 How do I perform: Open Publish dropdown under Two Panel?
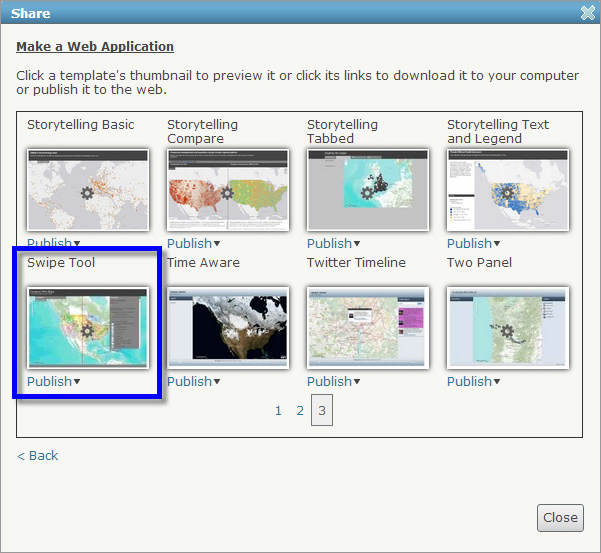pyautogui.click(x=473, y=381)
